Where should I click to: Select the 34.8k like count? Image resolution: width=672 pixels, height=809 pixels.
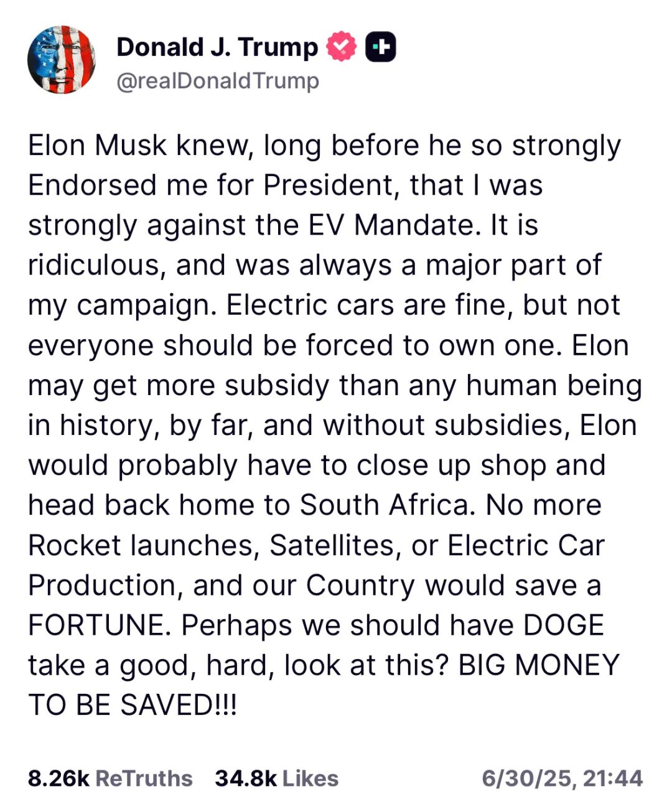[x=246, y=779]
